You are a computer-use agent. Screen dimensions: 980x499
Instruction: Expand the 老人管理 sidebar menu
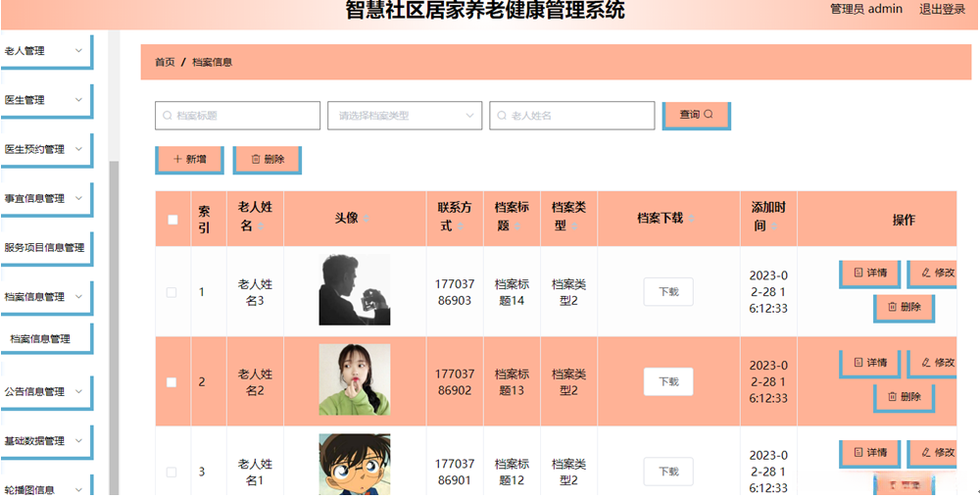pyautogui.click(x=45, y=51)
